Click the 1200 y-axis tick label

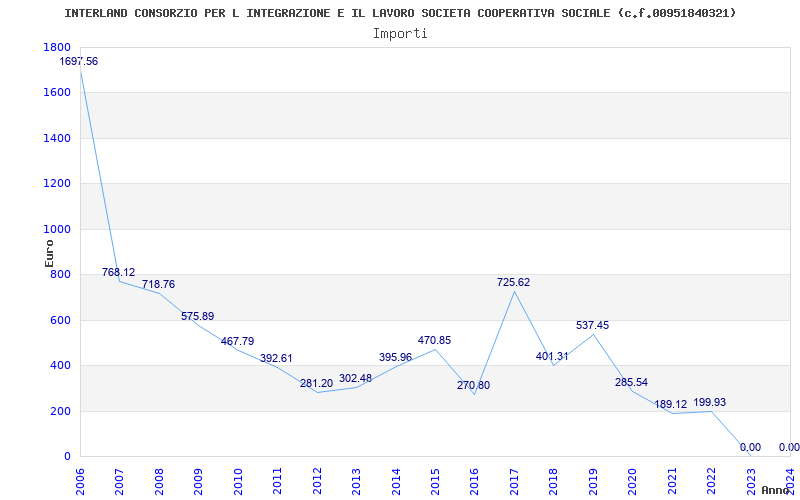click(56, 184)
